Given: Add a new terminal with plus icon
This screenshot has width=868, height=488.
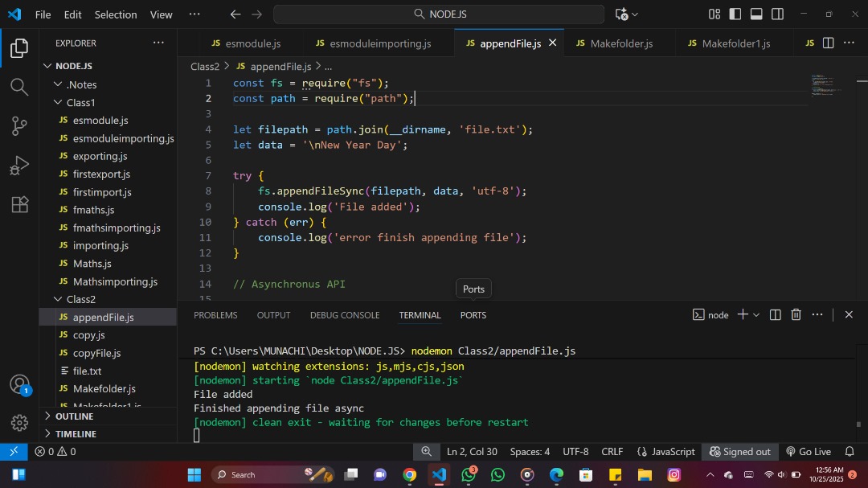Looking at the screenshot, I should pyautogui.click(x=743, y=314).
